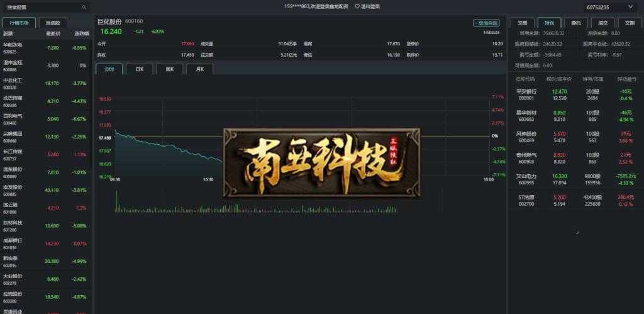The image size is (644, 314).
Task: Switch to the 自选股 tab
Action: [x=53, y=23]
